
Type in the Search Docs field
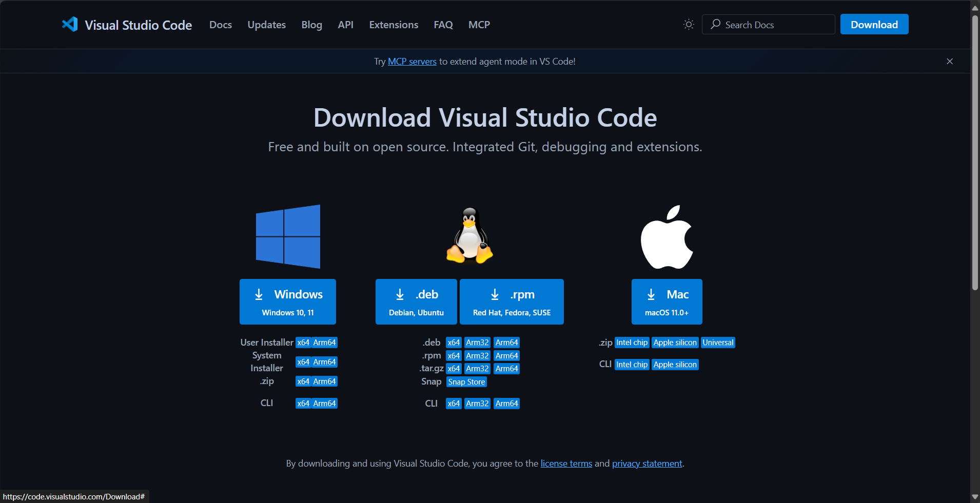[x=775, y=25]
